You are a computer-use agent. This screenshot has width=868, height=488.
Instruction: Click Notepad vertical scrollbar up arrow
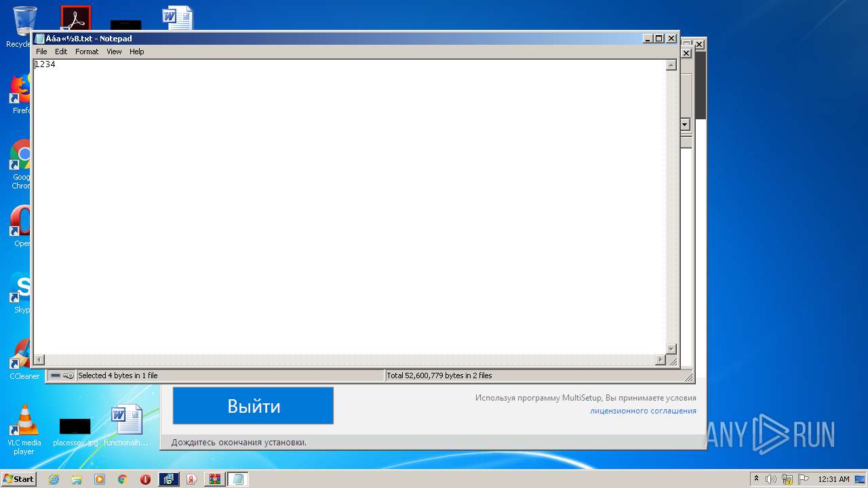pos(671,65)
